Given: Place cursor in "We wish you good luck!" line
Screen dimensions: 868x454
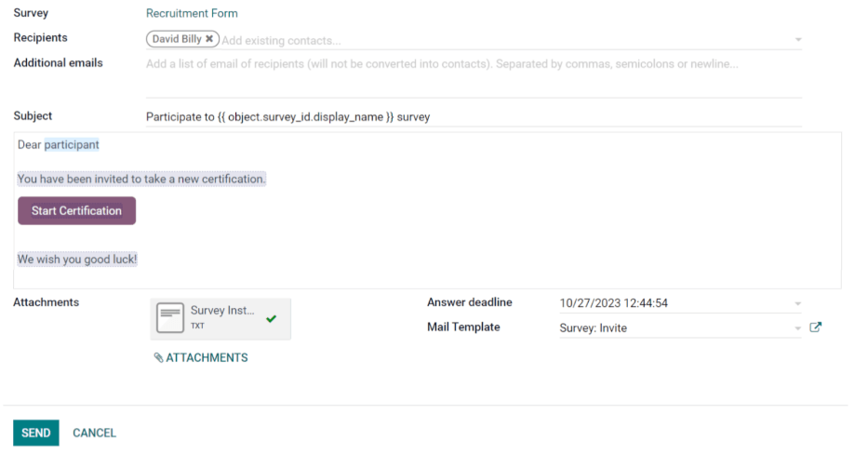Looking at the screenshot, I should click(x=77, y=260).
